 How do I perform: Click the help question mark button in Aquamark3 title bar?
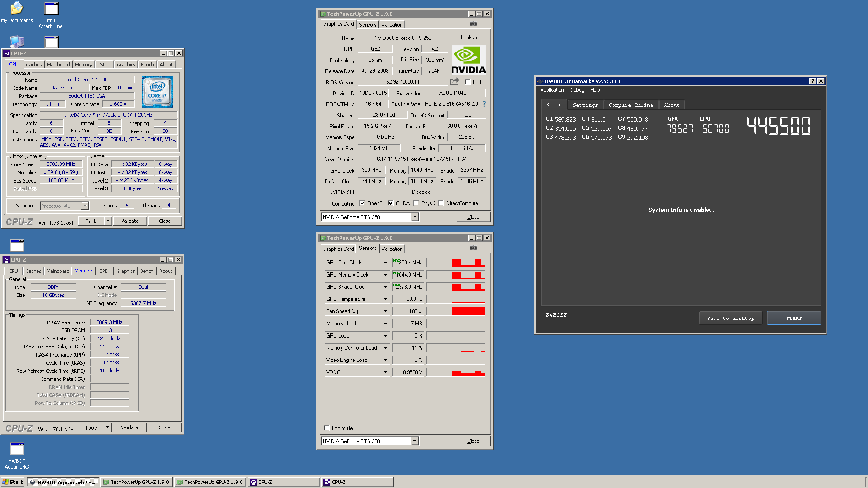(812, 81)
